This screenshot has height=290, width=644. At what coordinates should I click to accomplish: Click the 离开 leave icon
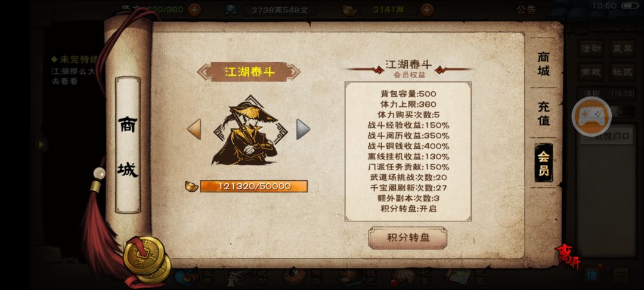coord(567,258)
